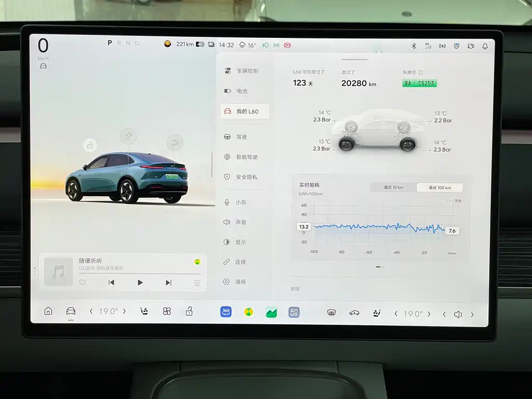Tap the home icon in bottom bar
This screenshot has height=399, width=532.
point(48,311)
